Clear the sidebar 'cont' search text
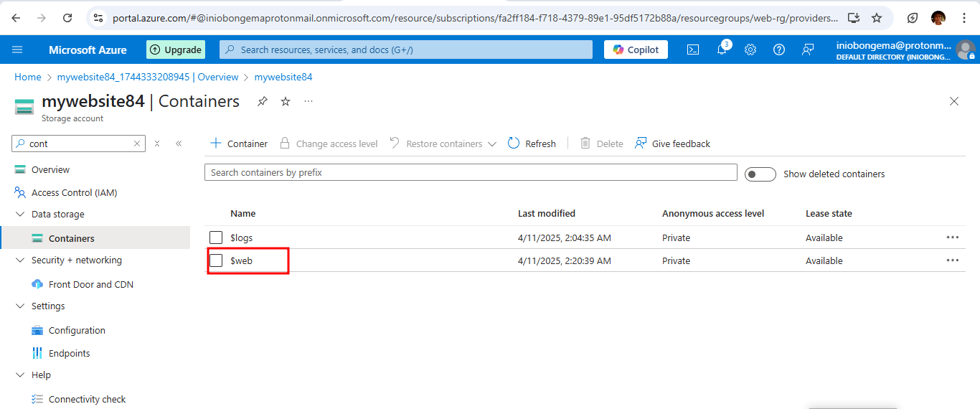The height and width of the screenshot is (409, 980). (137, 144)
